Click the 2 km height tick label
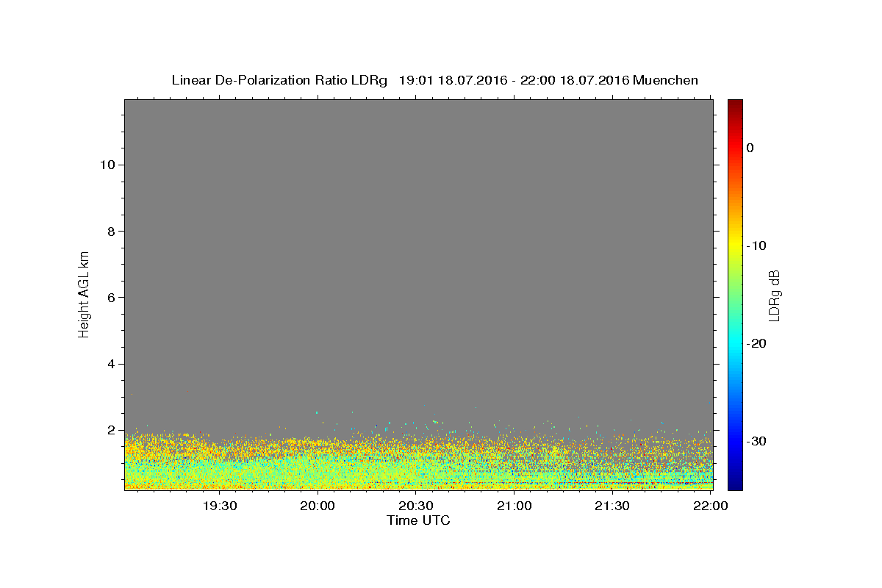 coord(110,431)
